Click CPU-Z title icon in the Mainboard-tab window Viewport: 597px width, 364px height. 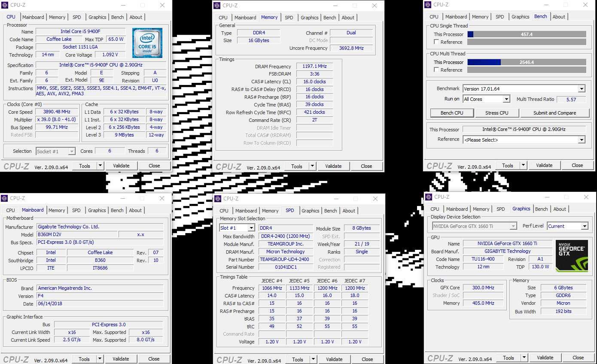tap(4, 198)
